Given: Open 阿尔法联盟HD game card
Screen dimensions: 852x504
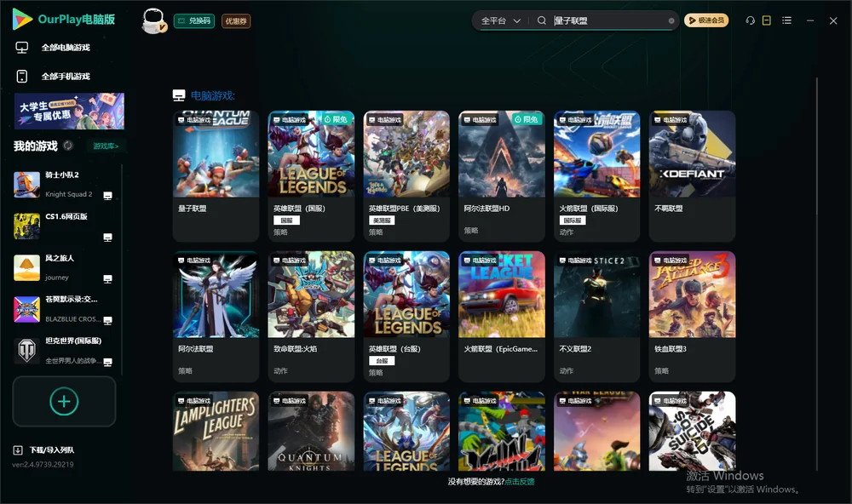Looking at the screenshot, I should (502, 176).
